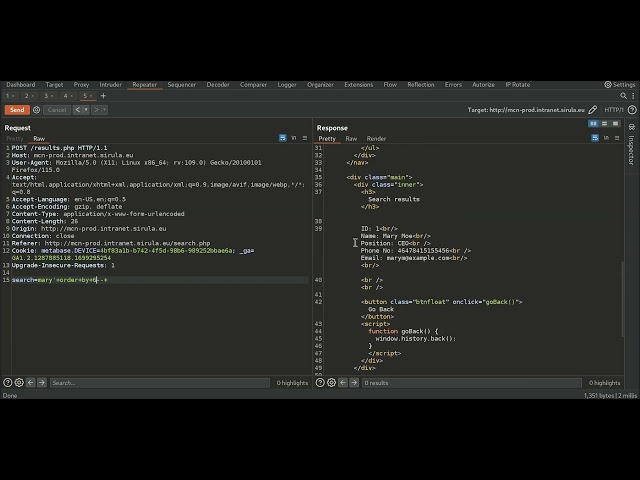Image resolution: width=640 pixels, height=480 pixels.
Task: Cancel the request
Action: coord(57,110)
